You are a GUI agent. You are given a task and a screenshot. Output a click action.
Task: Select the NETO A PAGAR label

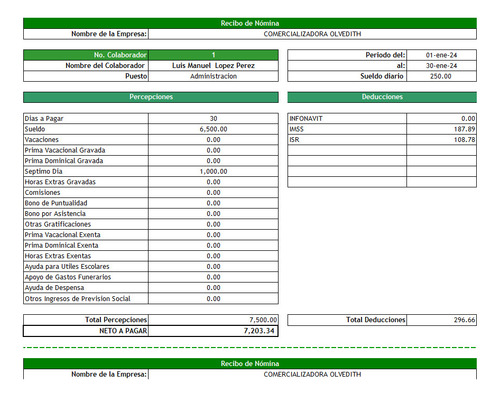coord(123,331)
